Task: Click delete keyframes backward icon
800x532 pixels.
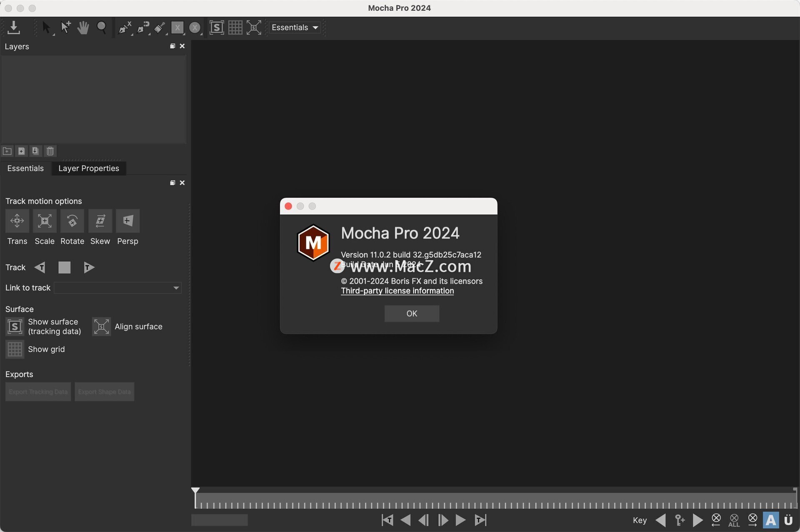Action: 716,520
